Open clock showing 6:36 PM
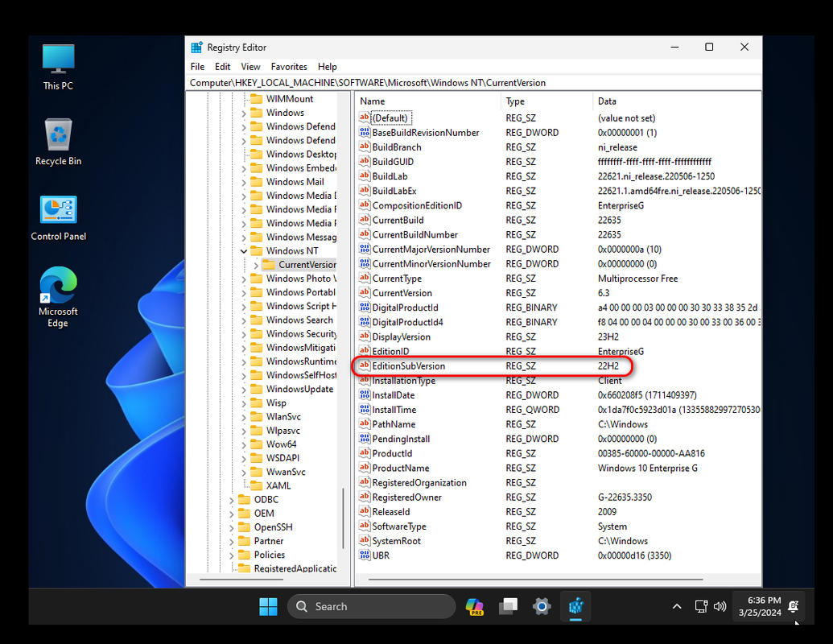Screen dimensions: 833x644 point(760,606)
